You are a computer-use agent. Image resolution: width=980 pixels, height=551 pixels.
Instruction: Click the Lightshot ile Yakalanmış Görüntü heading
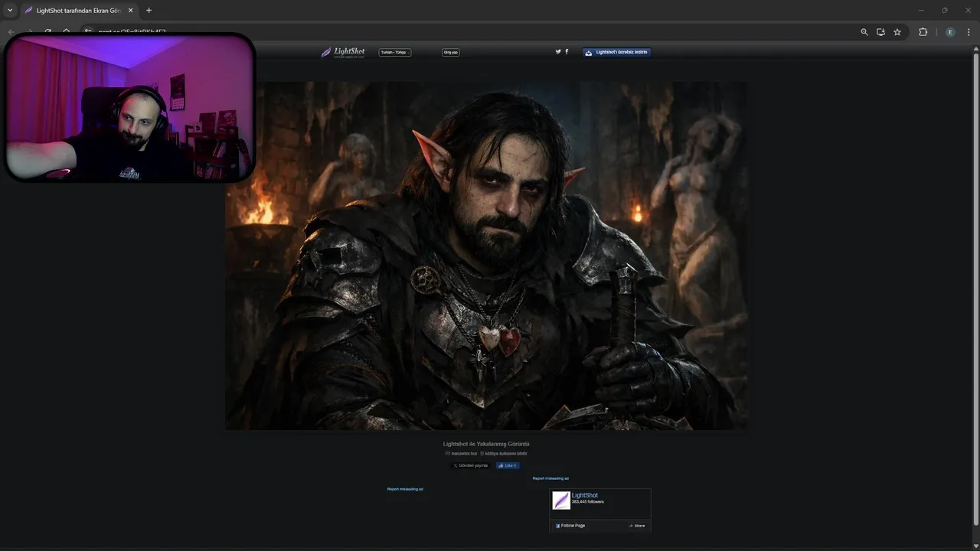[486, 444]
